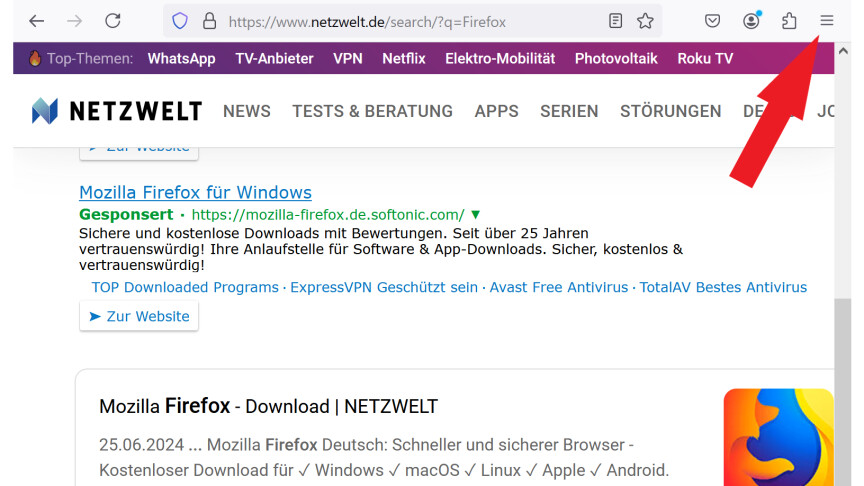Open the NEWS navigation item
The height and width of the screenshot is (486, 864).
[247, 111]
